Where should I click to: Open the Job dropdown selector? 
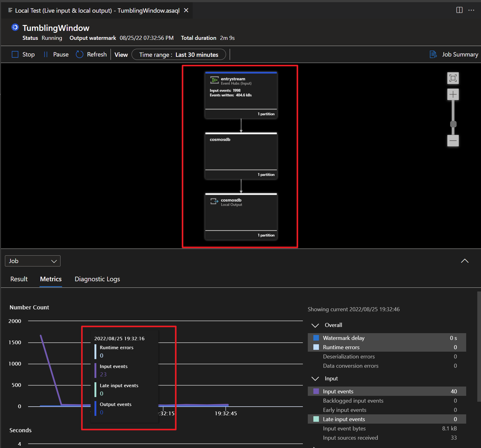(33, 261)
